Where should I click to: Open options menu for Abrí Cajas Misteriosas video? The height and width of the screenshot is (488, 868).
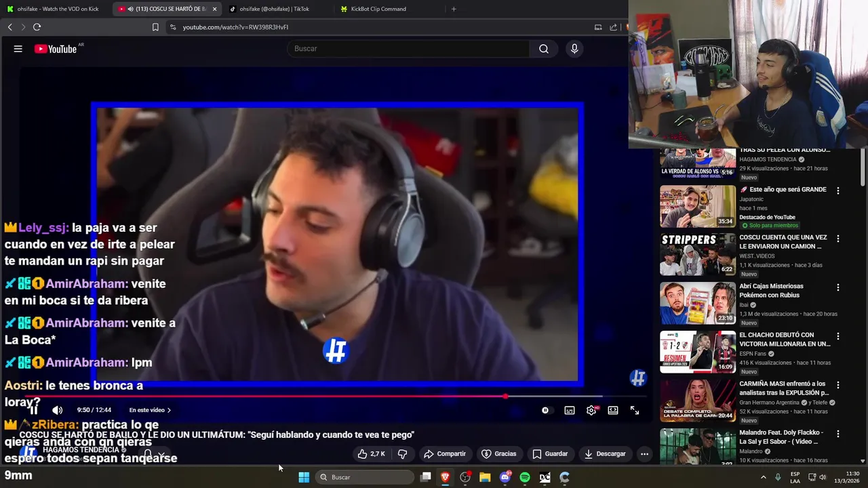[838, 287]
